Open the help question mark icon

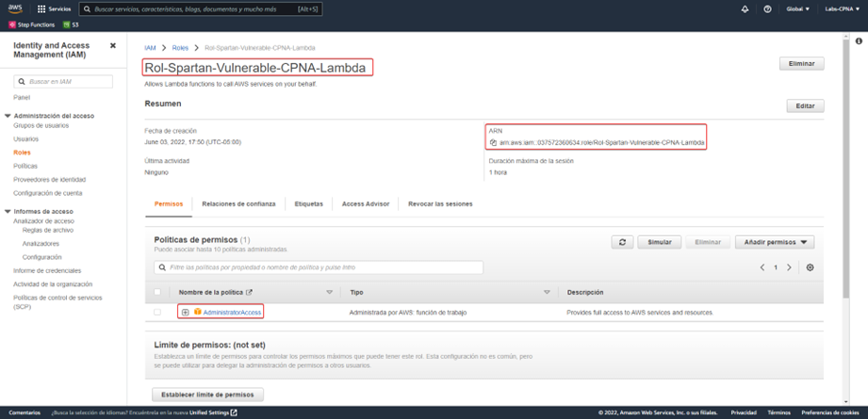tap(767, 9)
